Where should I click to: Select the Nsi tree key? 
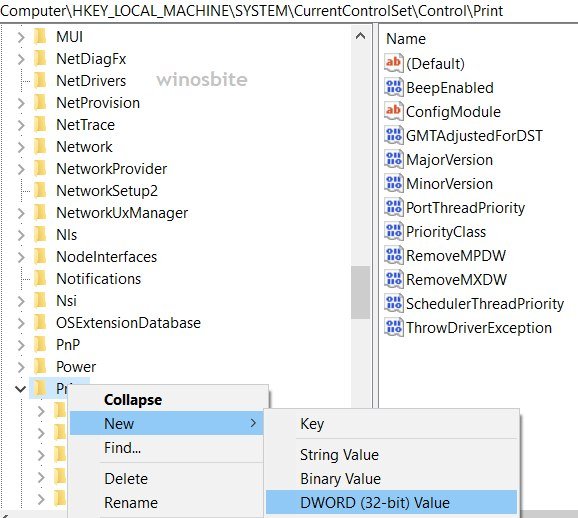pos(66,301)
